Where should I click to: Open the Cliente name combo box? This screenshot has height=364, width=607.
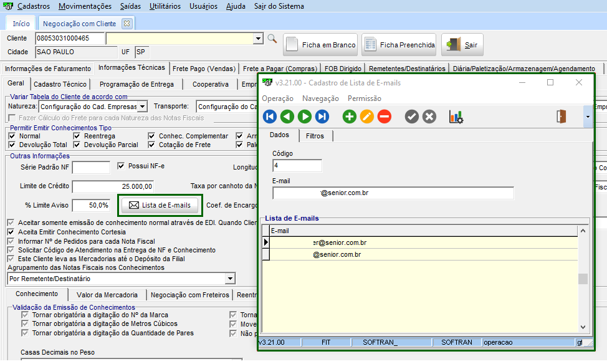(x=258, y=39)
